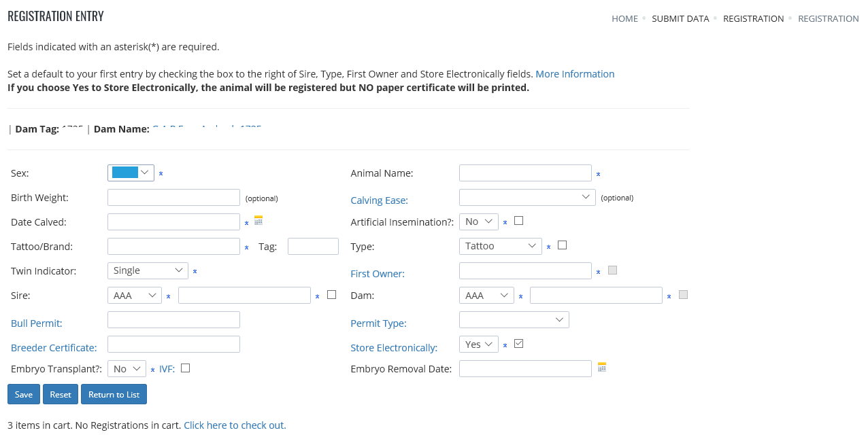
Task: Focus the Tag input field
Action: (x=313, y=246)
